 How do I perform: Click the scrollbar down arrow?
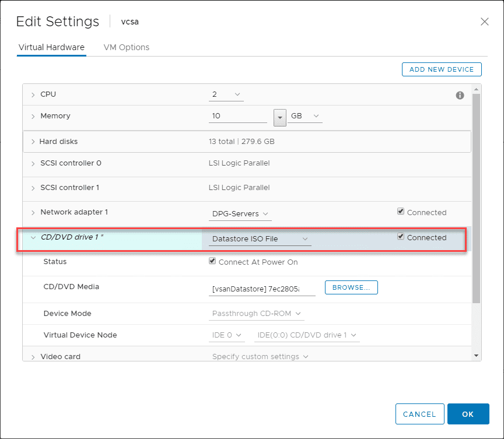[x=477, y=355]
